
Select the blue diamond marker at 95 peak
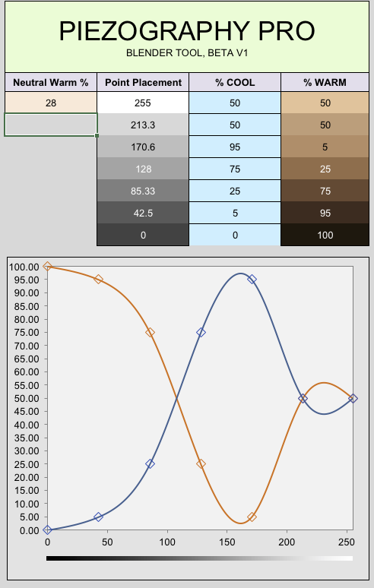(x=252, y=279)
